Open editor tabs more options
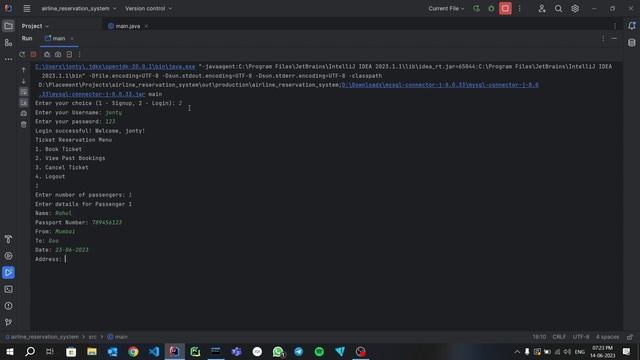The image size is (640, 360). click(615, 26)
